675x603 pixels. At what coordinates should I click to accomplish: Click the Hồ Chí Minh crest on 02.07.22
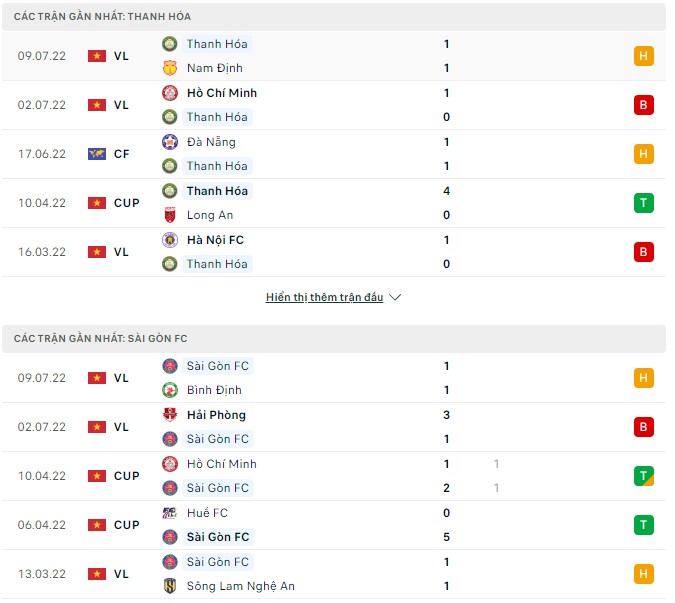170,93
